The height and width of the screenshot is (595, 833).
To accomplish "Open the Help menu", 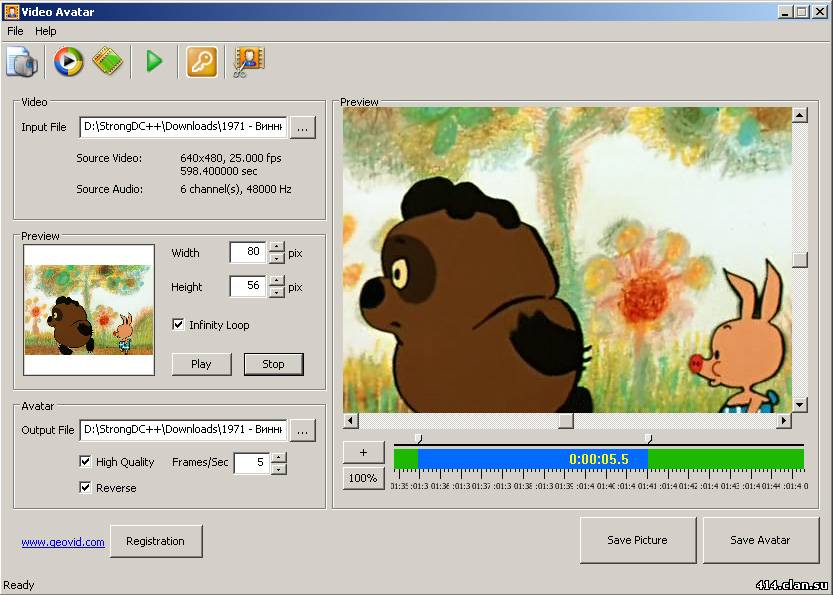I will [46, 31].
